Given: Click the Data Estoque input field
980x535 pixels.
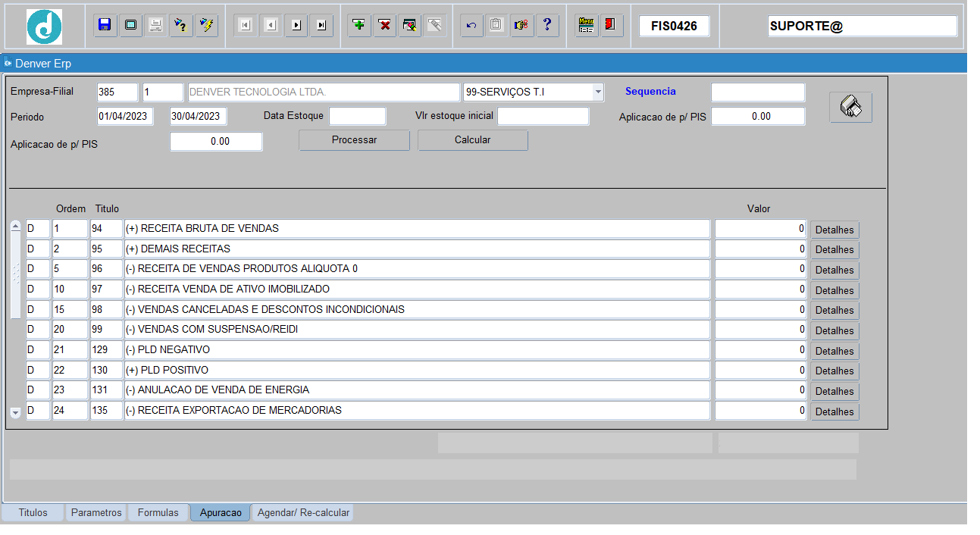Looking at the screenshot, I should pyautogui.click(x=357, y=116).
